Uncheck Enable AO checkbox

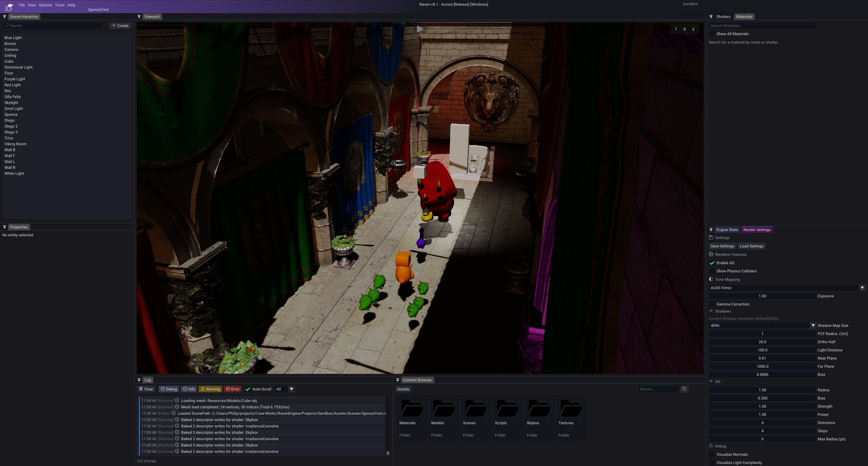point(712,263)
